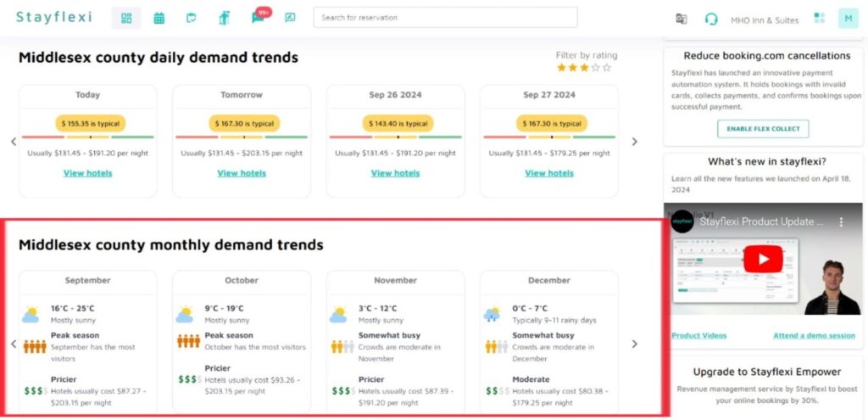Open Attend a demo session link

tap(814, 336)
